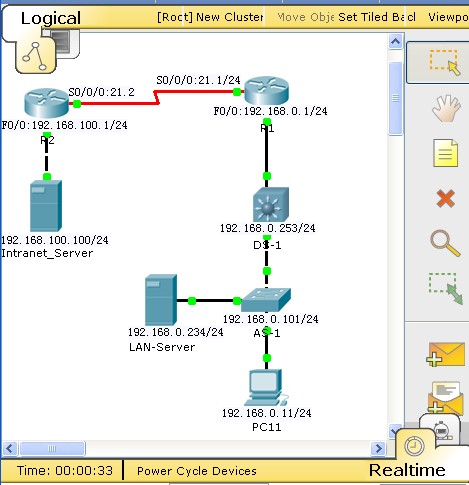
Task: Click the S0/0/0:21.2 interface label
Action: (x=101, y=92)
